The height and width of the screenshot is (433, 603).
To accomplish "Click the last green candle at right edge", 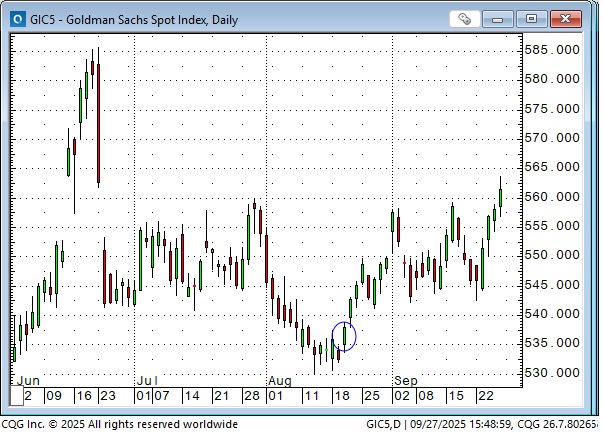I will [x=501, y=196].
